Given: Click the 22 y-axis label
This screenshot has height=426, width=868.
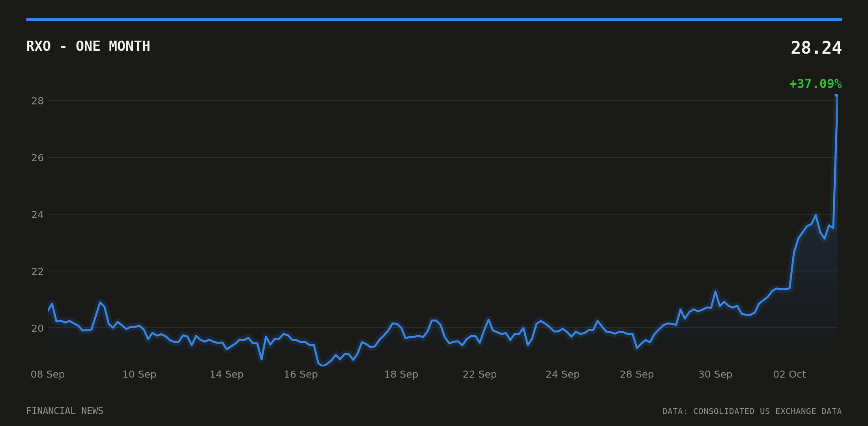Looking at the screenshot, I should coord(37,271).
